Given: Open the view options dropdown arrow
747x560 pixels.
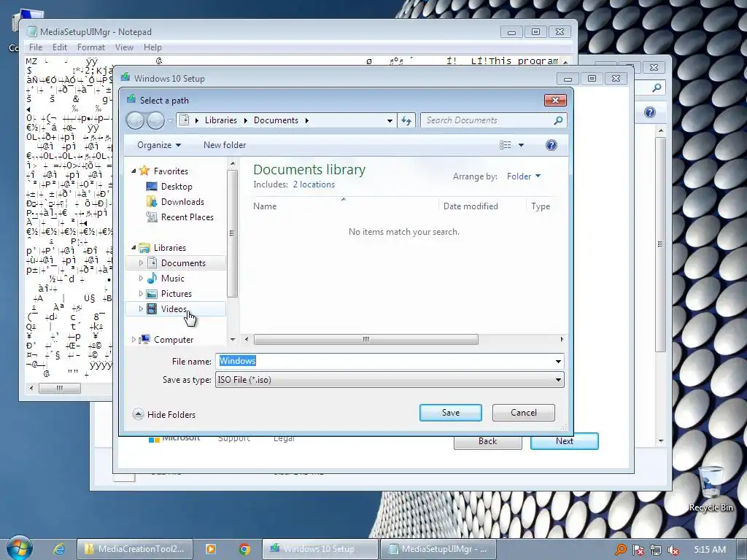Looking at the screenshot, I should click(521, 145).
